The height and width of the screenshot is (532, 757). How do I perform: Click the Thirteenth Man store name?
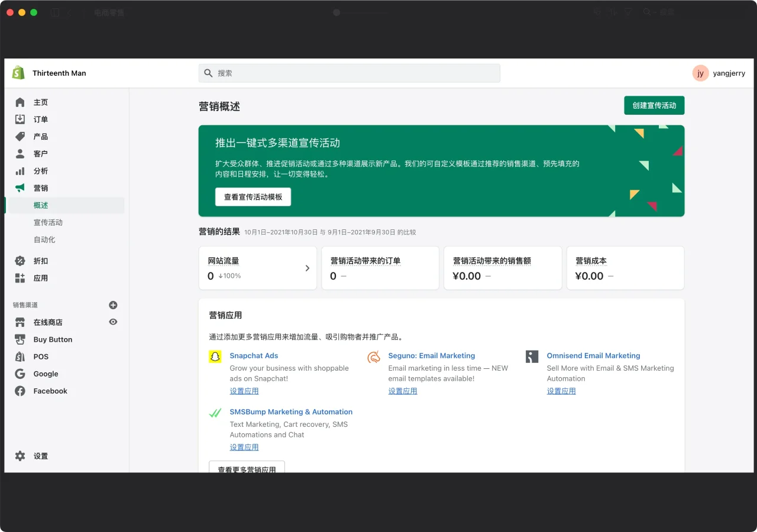point(59,73)
